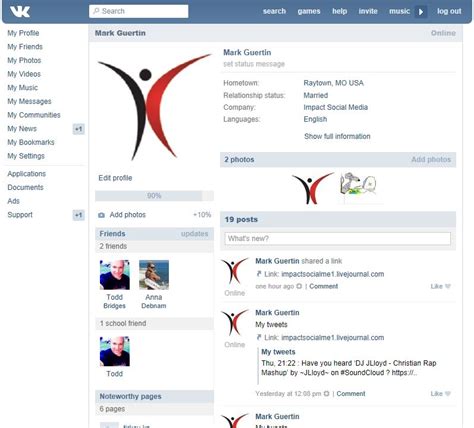Screen dimensions: 474x428
Task: Focus the top Search field
Action: pos(138,11)
